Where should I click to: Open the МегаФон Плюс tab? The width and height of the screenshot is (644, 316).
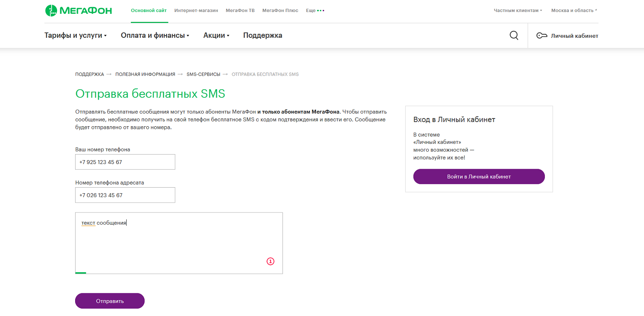(280, 10)
